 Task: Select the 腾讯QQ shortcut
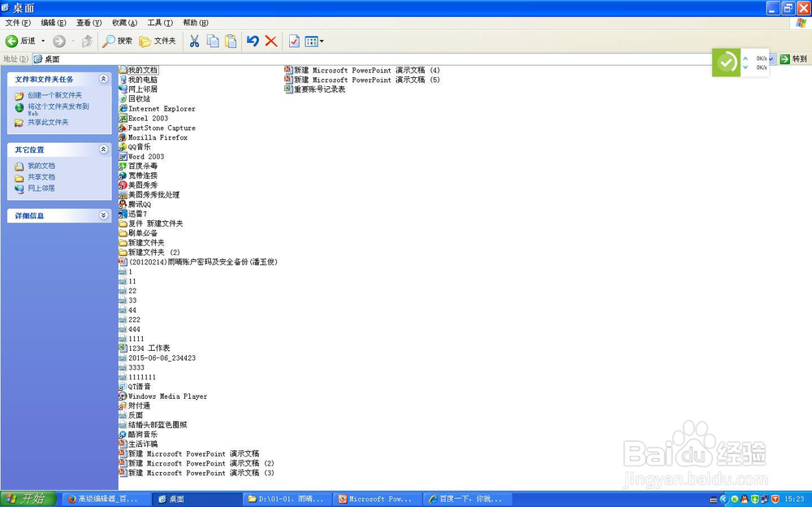pyautogui.click(x=135, y=204)
